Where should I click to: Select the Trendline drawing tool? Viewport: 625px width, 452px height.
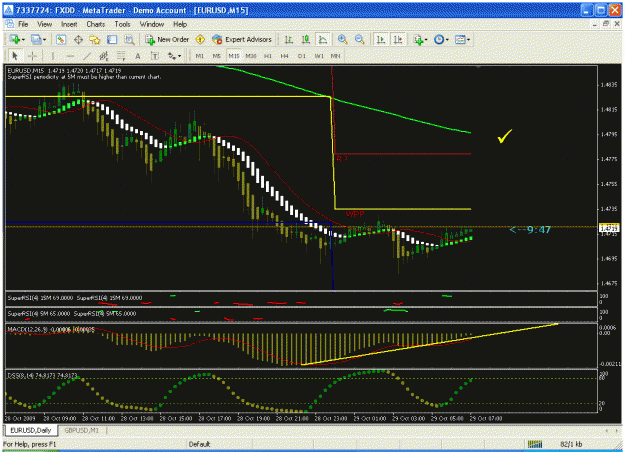tap(87, 56)
